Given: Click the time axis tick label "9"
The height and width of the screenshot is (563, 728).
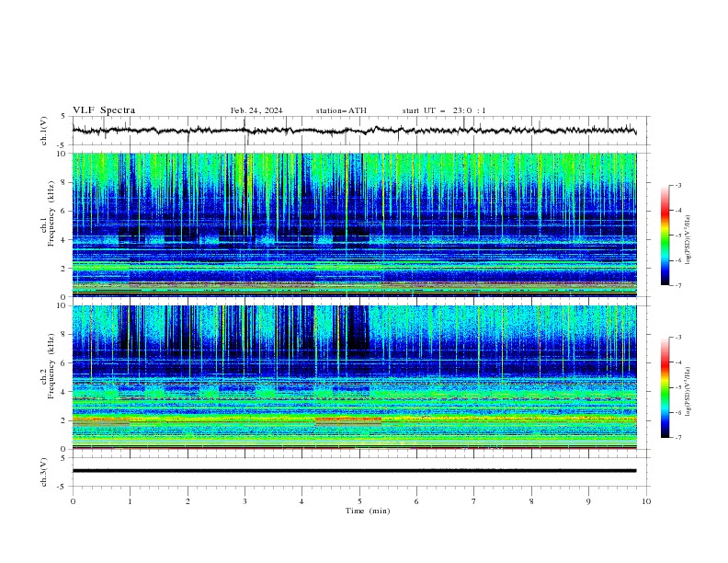Looking at the screenshot, I should [588, 501].
